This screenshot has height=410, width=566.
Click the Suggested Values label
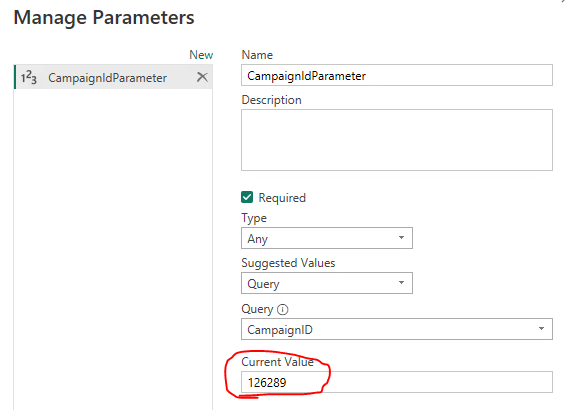[x=288, y=263]
